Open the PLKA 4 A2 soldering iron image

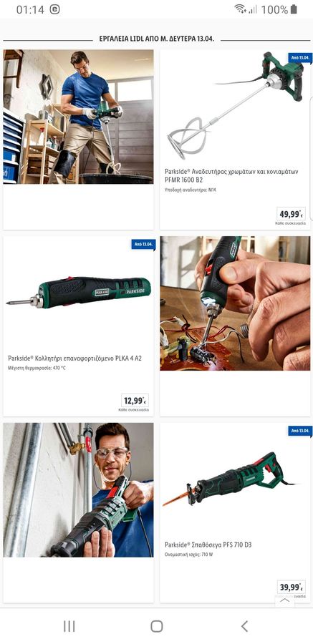click(x=78, y=291)
